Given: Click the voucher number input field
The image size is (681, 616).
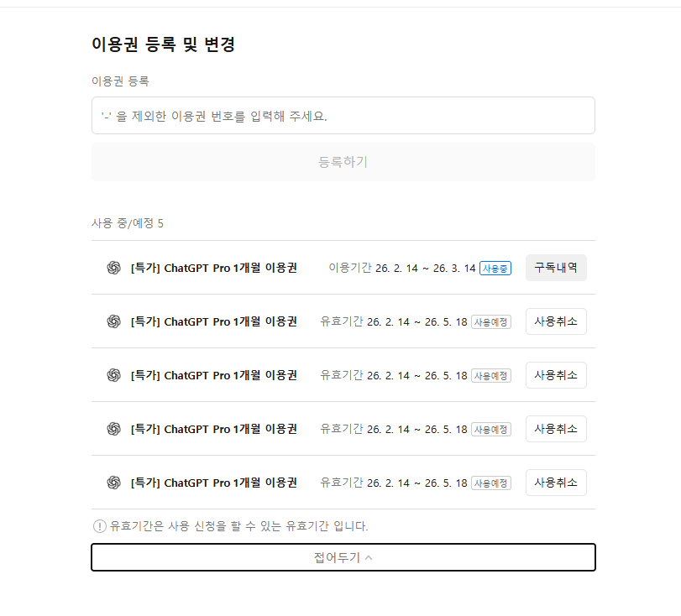Looking at the screenshot, I should (x=343, y=115).
